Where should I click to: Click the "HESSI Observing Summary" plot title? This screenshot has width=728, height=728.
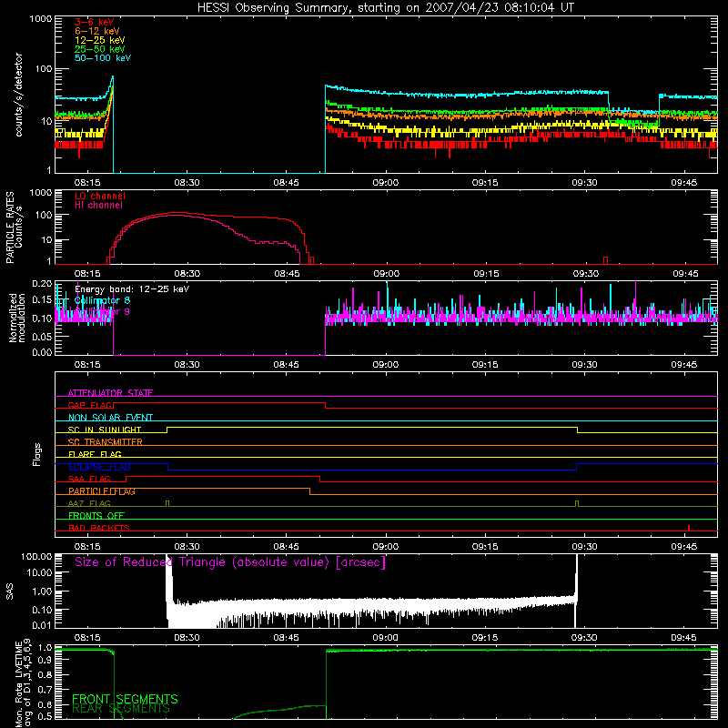[385, 8]
